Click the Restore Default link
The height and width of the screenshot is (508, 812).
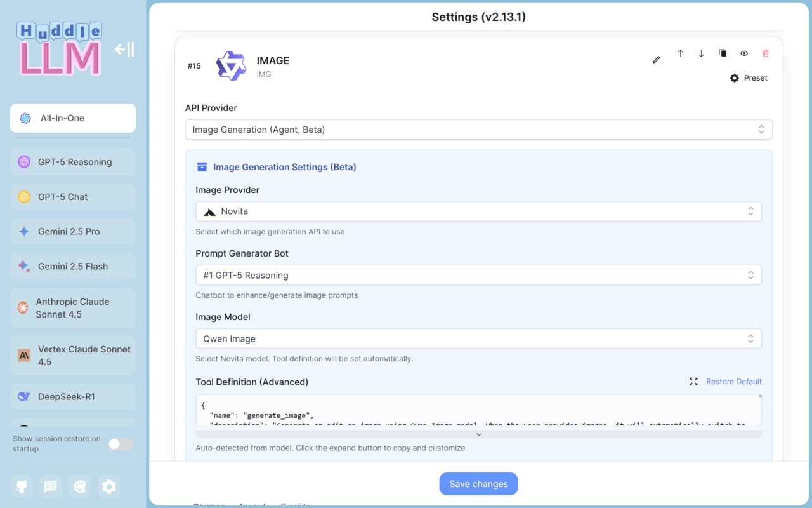click(x=733, y=382)
